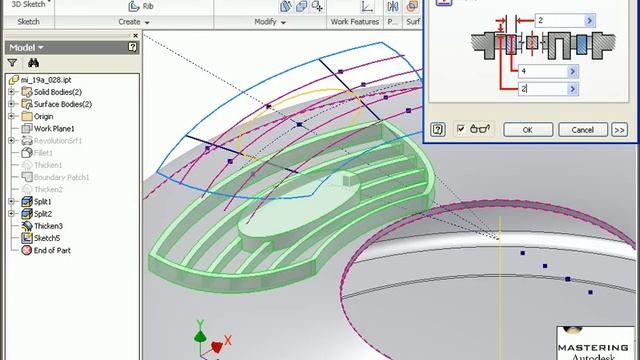Select Boundary Patch1 feature icon

coord(27,177)
